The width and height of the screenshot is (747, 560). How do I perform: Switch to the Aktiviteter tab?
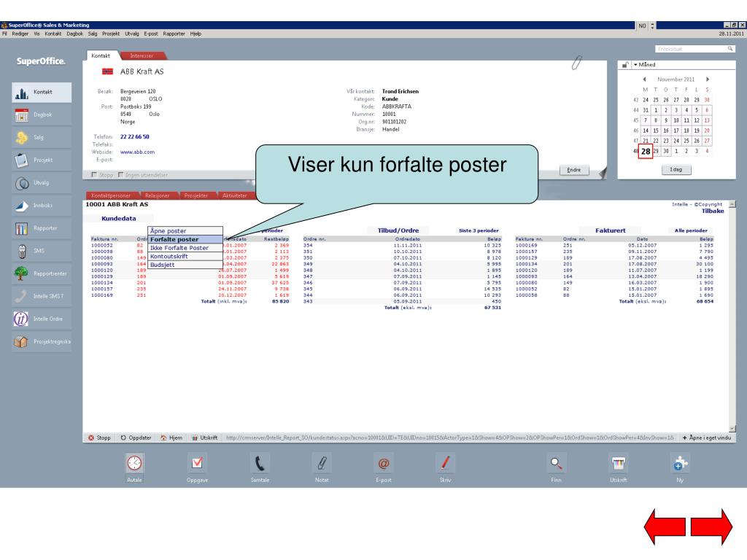[x=234, y=195]
